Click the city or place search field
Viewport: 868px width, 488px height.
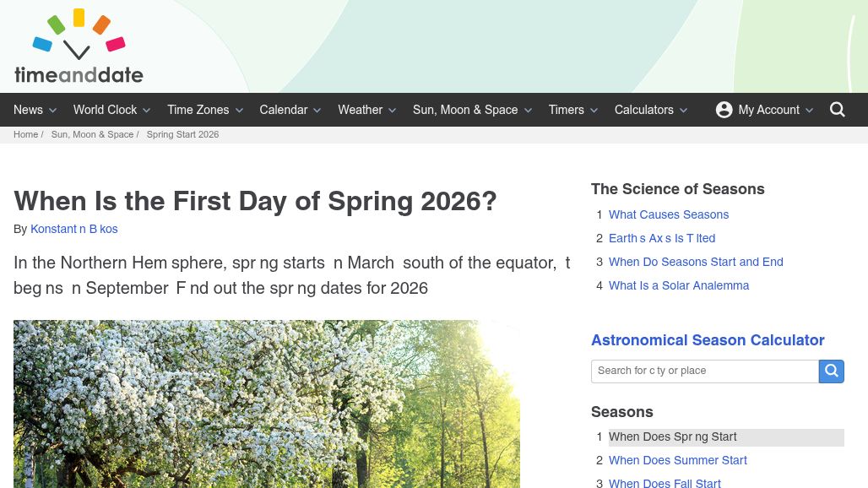[x=704, y=371]
